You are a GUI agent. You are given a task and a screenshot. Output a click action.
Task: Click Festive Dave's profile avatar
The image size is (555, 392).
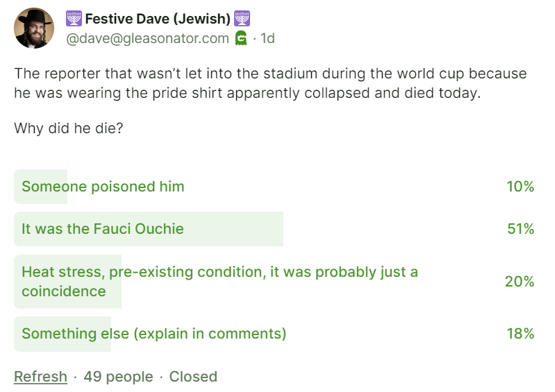[x=33, y=28]
